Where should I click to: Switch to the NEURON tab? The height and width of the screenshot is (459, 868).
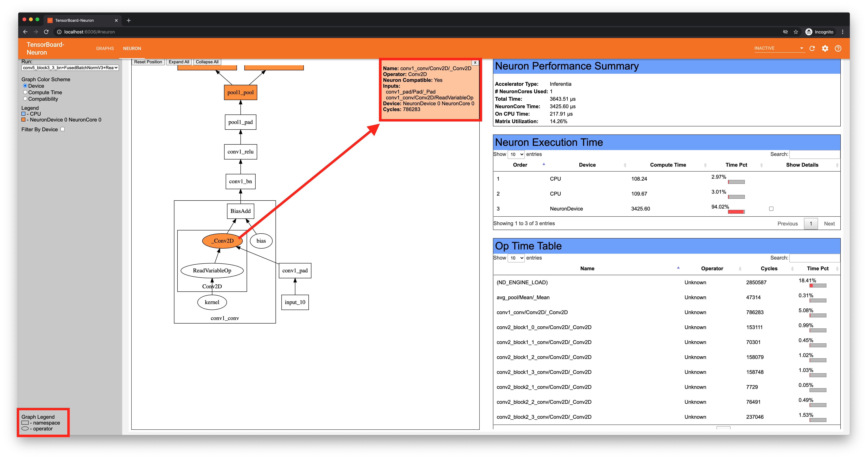pos(132,49)
